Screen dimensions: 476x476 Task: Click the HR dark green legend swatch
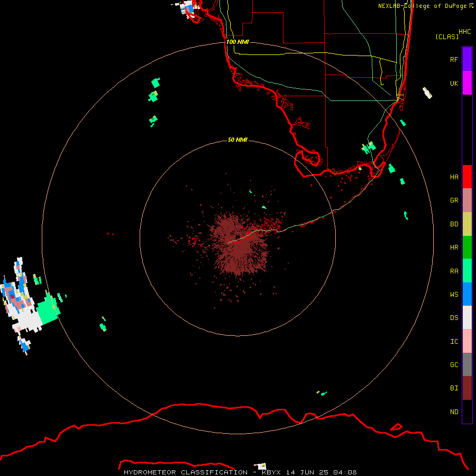pos(467,248)
